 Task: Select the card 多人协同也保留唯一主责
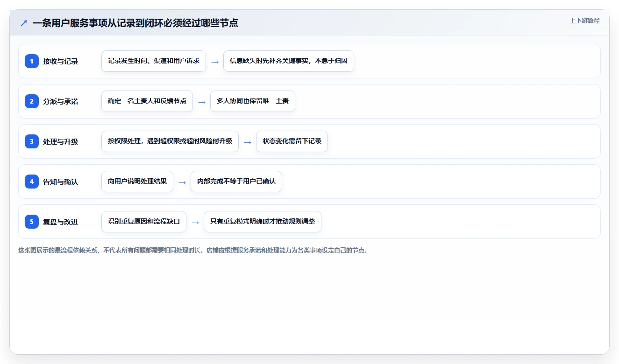253,101
